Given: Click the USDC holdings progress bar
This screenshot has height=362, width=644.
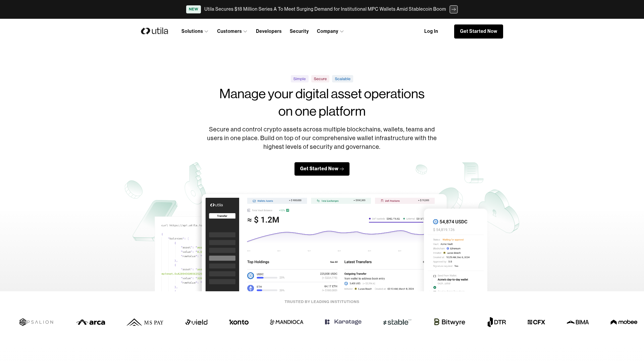Looking at the screenshot, I should [267, 278].
